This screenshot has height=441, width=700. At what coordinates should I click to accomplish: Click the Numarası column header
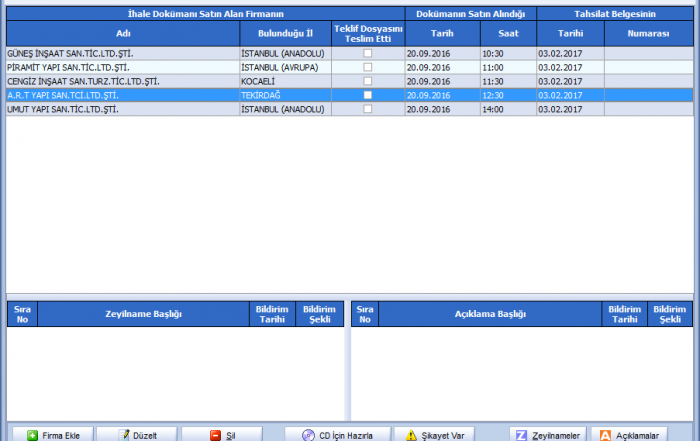[x=648, y=32]
